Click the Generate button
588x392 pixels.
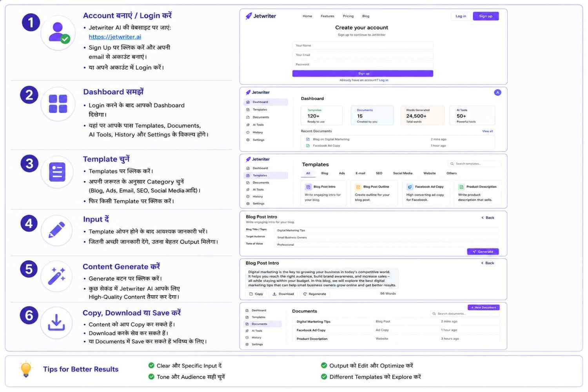pos(483,252)
